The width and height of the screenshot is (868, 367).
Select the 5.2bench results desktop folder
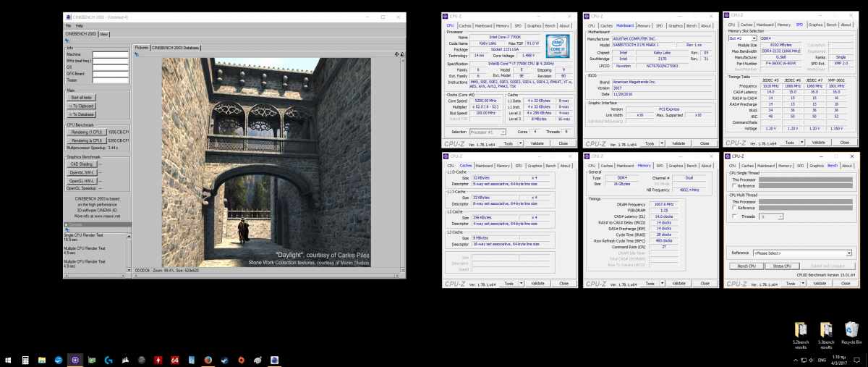pyautogui.click(x=800, y=334)
